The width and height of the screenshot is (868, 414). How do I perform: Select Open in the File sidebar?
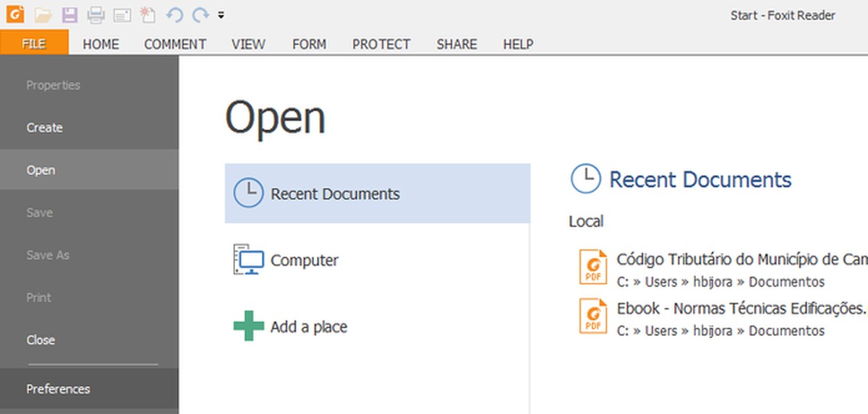click(89, 171)
